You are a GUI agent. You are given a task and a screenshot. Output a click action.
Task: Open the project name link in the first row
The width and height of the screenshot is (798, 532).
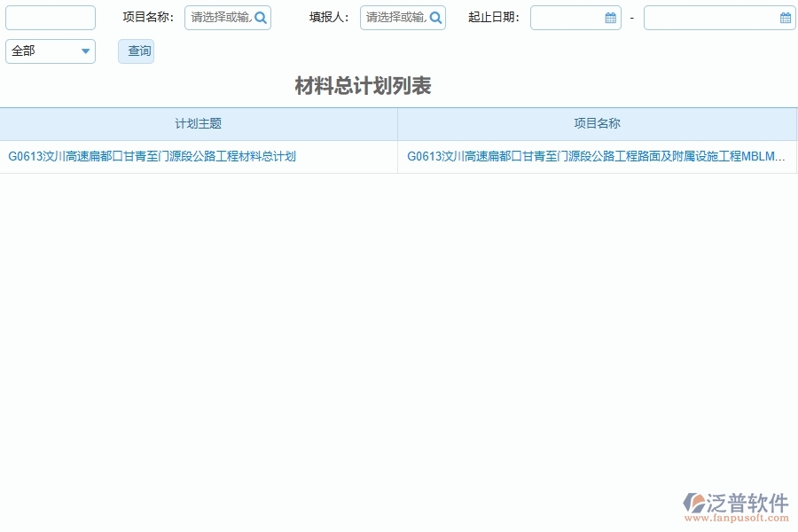597,156
